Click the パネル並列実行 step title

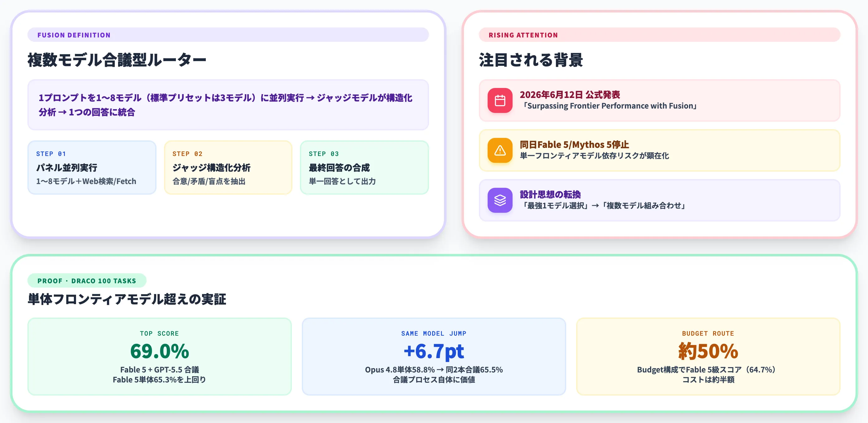pyautogui.click(x=67, y=168)
